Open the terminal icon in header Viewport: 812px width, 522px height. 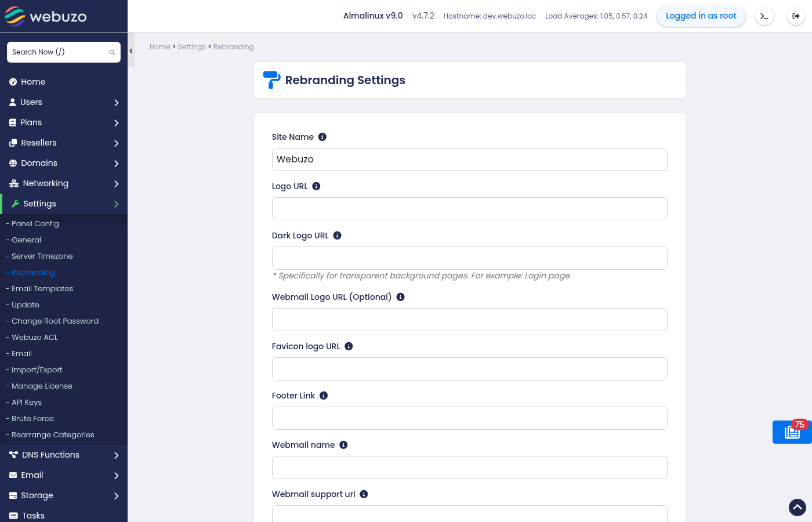[764, 16]
